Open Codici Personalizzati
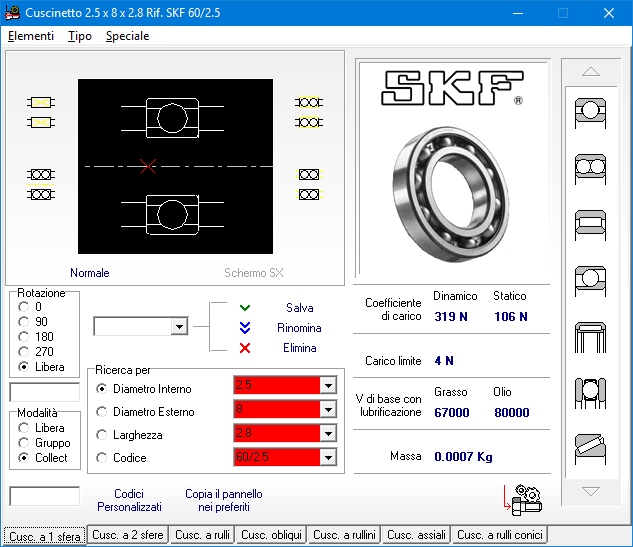633x547 pixels. (x=129, y=500)
